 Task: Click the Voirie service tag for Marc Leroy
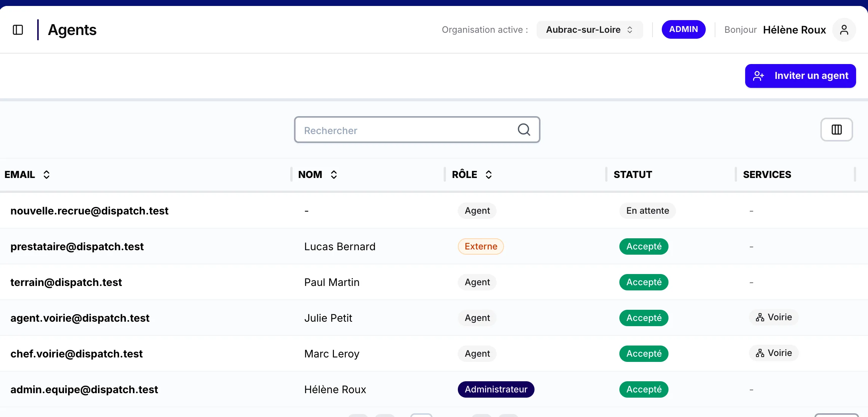click(x=774, y=353)
